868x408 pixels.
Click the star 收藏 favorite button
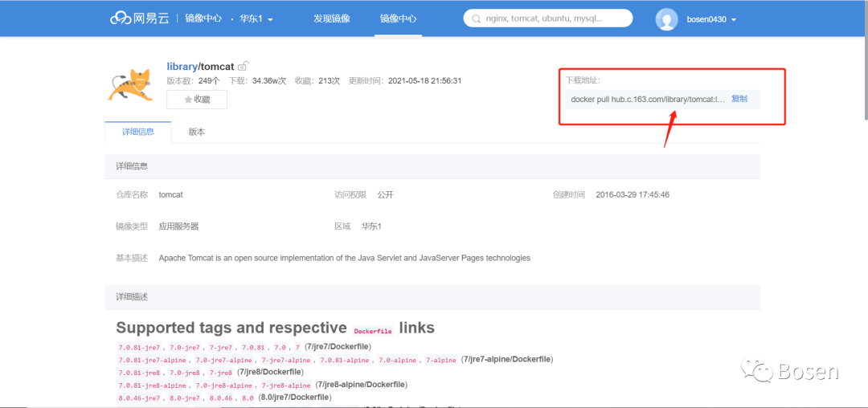coord(197,100)
